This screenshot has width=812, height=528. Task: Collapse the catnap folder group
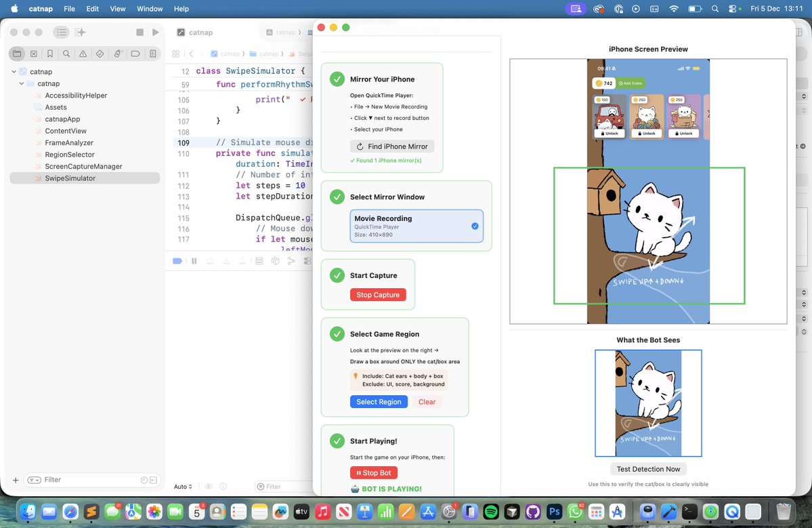[x=21, y=83]
